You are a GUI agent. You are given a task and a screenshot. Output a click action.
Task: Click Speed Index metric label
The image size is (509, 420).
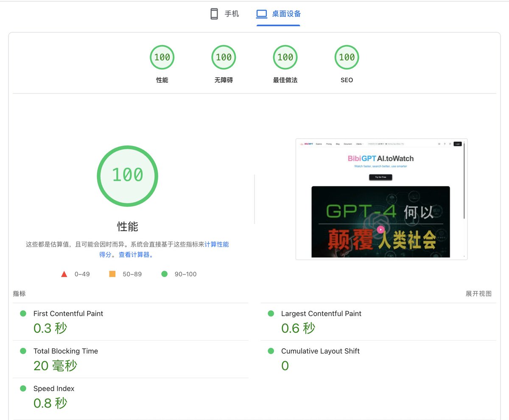tap(54, 389)
